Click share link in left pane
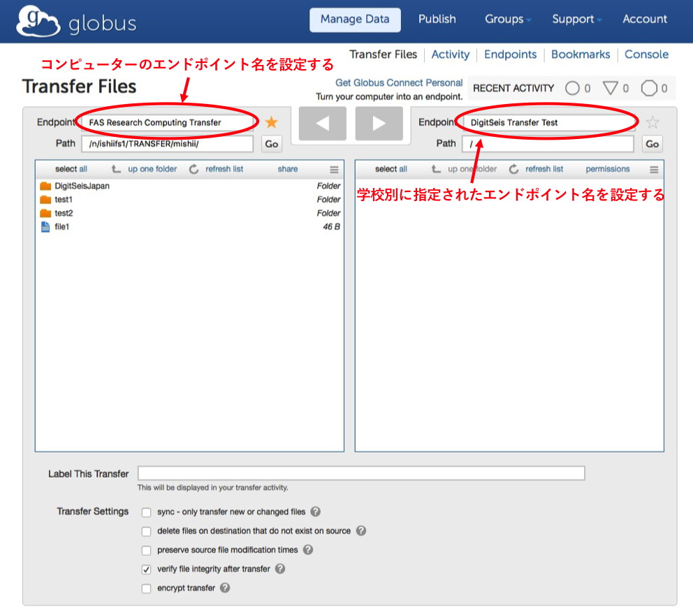 pyautogui.click(x=288, y=169)
